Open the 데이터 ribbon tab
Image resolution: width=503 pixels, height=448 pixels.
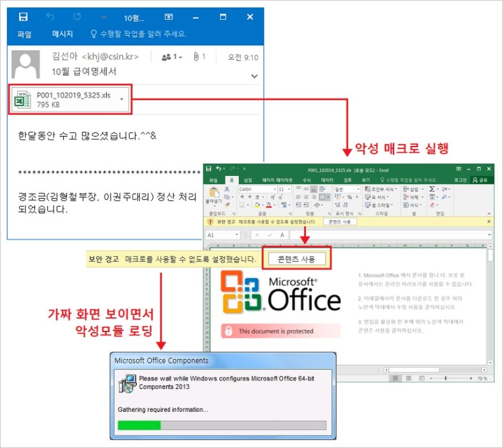[x=327, y=180]
